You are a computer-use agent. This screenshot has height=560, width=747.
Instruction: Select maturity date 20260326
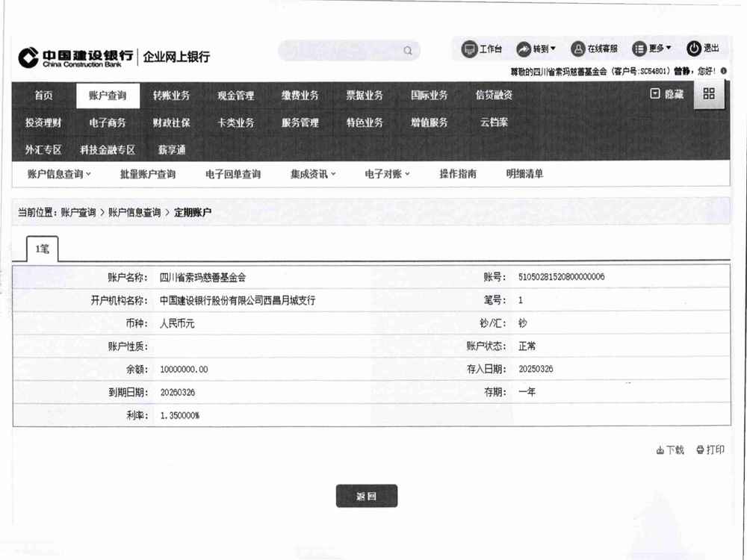(x=177, y=393)
